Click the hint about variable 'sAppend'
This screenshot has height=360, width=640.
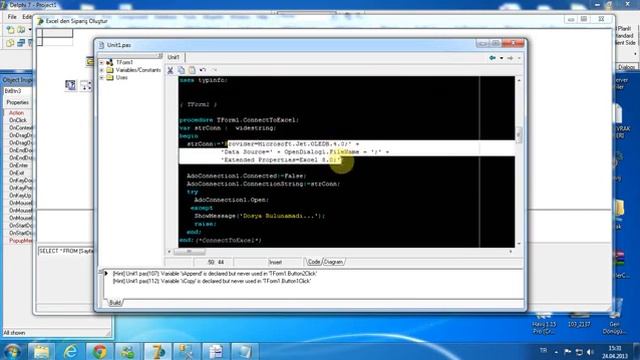tap(215, 273)
